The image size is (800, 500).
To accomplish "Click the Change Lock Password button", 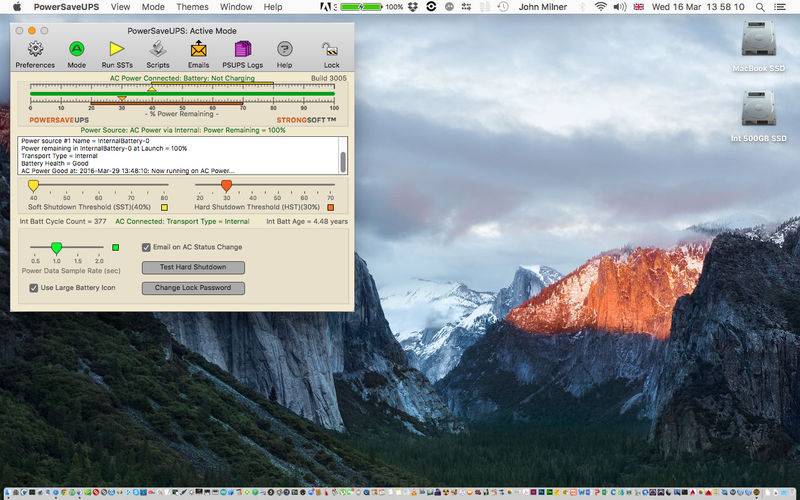I will coord(193,288).
